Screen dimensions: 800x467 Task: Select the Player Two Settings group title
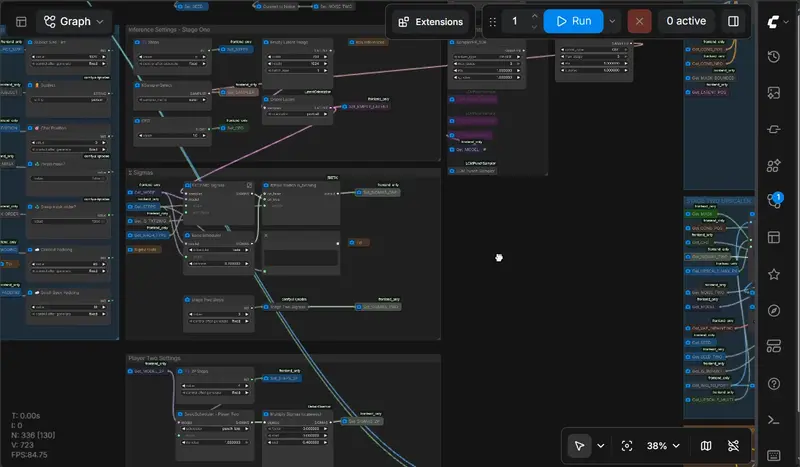tap(154, 358)
